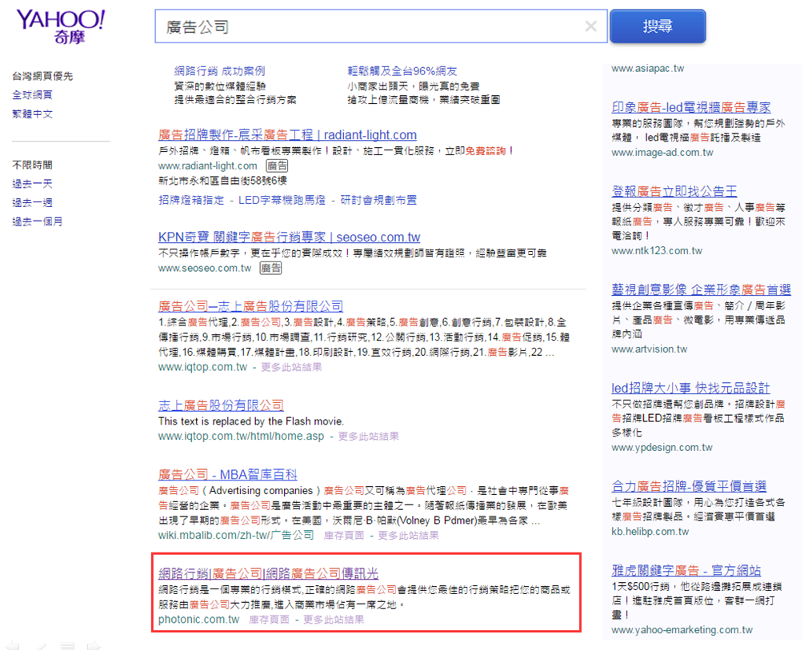
Task: Open the 廣告公司—志上廣告股份有限公司 result
Action: (250, 306)
